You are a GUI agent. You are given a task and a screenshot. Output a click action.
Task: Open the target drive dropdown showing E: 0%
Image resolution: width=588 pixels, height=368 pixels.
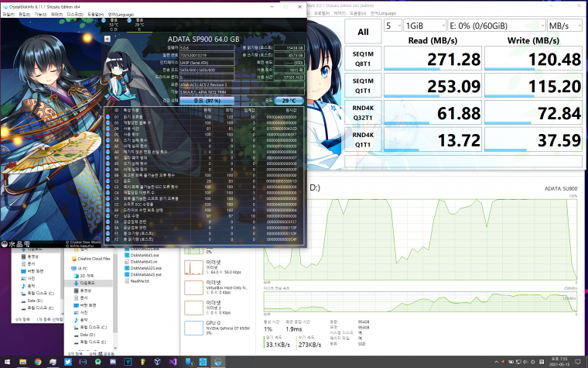(x=497, y=26)
